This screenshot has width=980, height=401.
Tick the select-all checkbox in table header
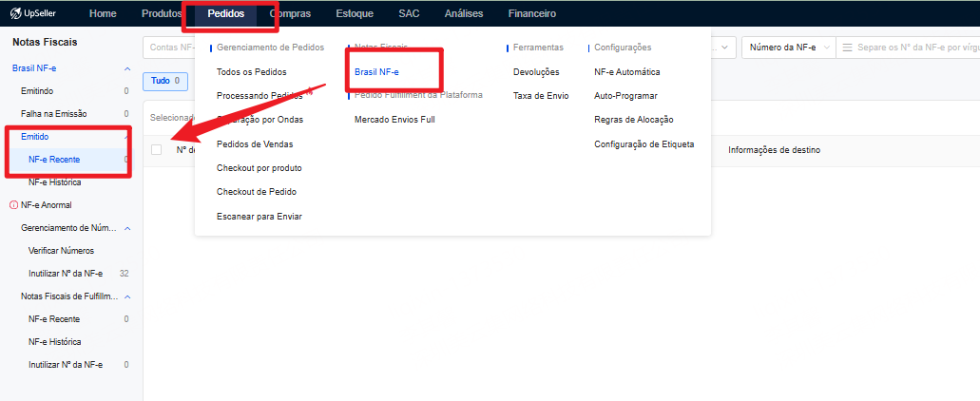(x=157, y=150)
